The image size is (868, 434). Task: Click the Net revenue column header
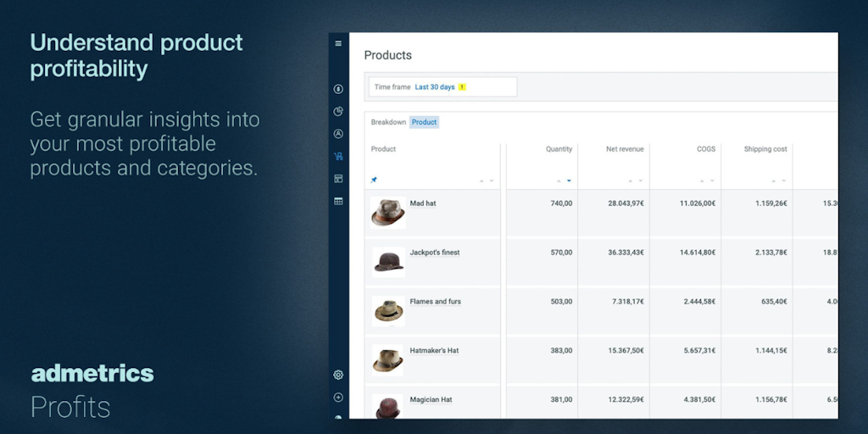coord(625,149)
